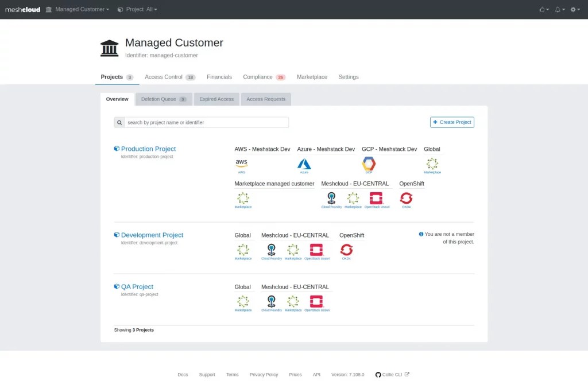The width and height of the screenshot is (588, 381).
Task: Open the Production Project link
Action: 148,149
